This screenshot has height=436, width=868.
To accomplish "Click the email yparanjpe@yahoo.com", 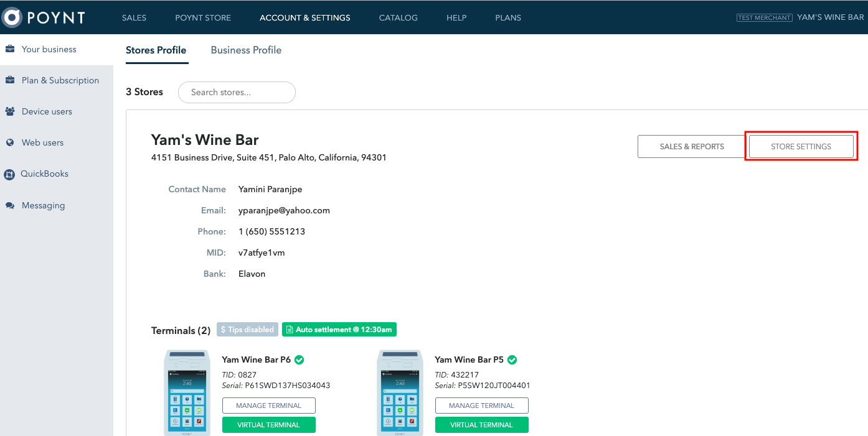I will tap(284, 211).
